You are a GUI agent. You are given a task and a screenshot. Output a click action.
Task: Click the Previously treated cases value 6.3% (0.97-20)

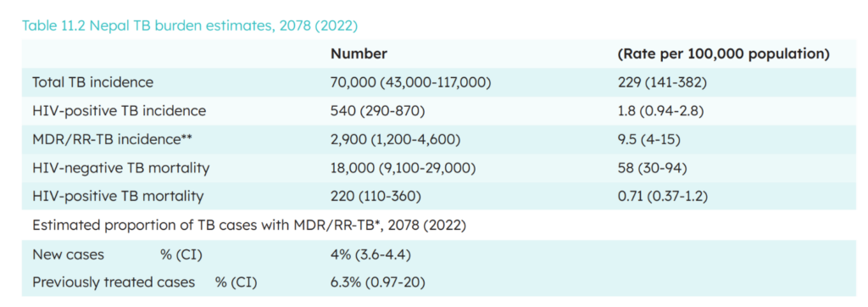tap(377, 282)
